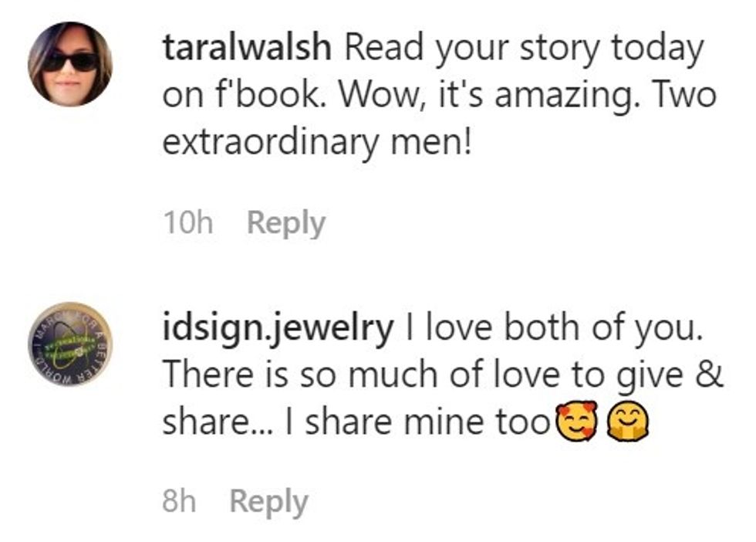The image size is (756, 542).
Task: Click "I share mine too" text
Action: (422, 423)
